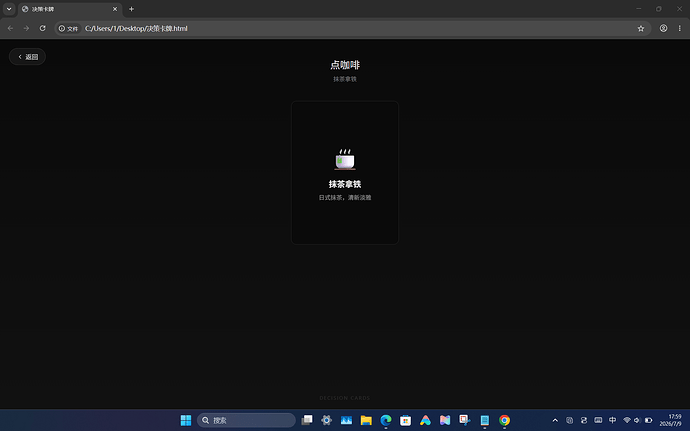Click the taskbar 搜索 search box
690x431 pixels.
[246, 420]
